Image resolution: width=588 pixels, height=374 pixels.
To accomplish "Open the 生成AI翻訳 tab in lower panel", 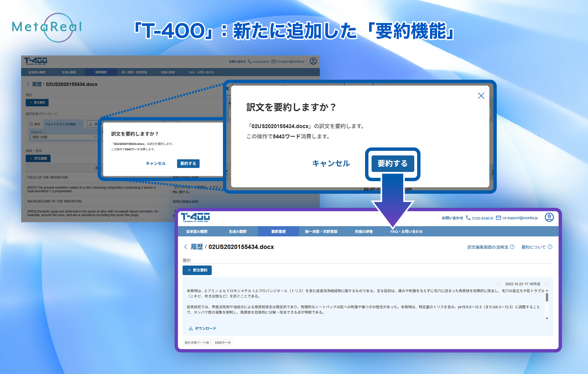I will pos(238,231).
